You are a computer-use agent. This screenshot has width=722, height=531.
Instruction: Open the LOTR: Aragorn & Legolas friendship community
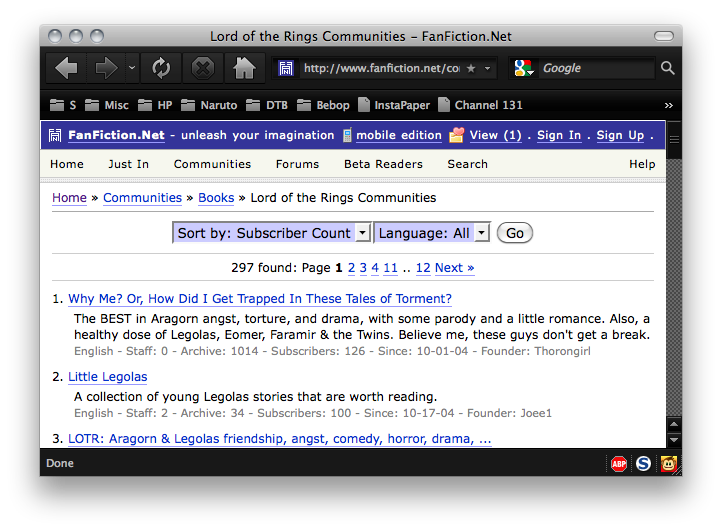point(279,438)
